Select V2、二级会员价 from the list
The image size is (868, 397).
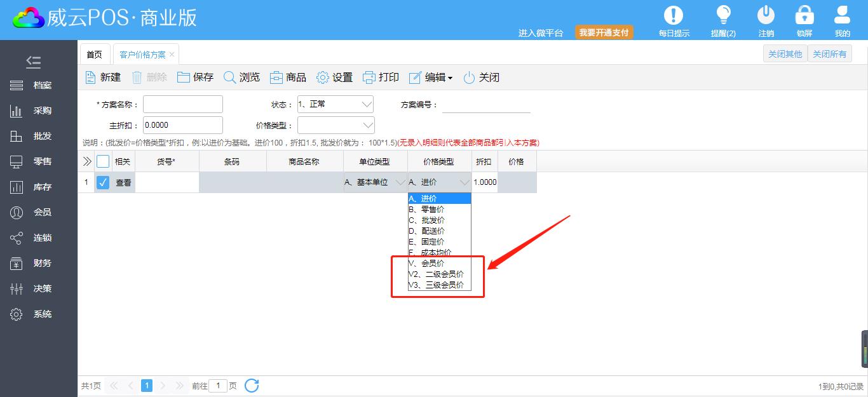438,274
